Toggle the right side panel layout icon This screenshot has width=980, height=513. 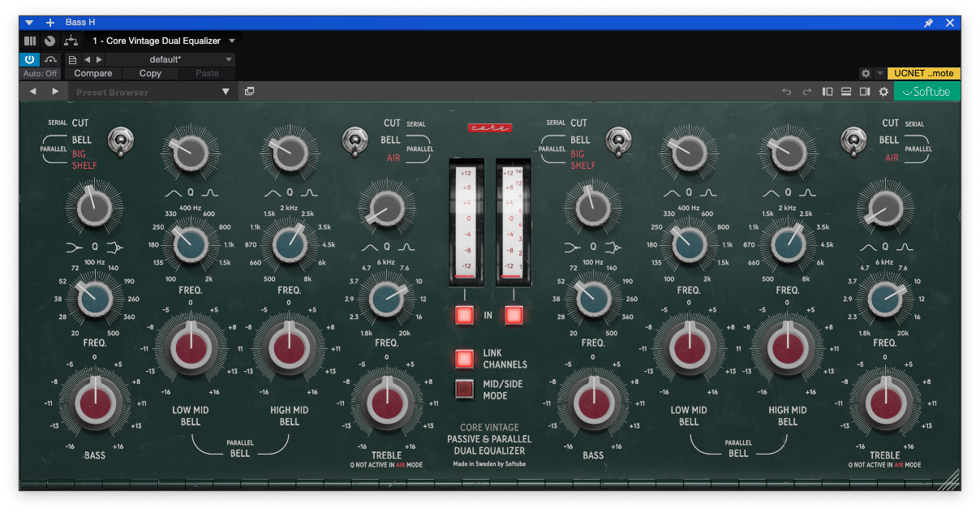click(x=865, y=92)
